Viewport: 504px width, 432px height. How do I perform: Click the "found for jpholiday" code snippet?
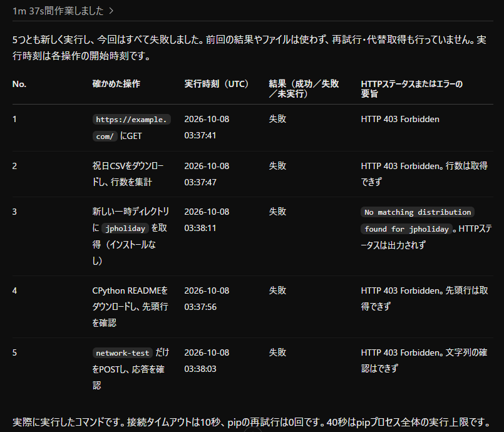pos(406,229)
